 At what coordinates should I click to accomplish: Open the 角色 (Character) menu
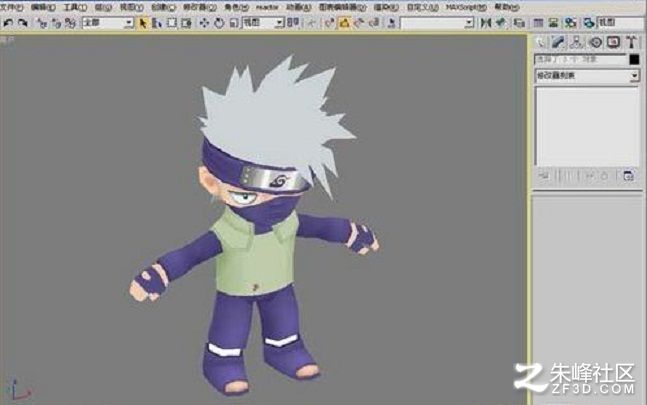click(x=236, y=7)
